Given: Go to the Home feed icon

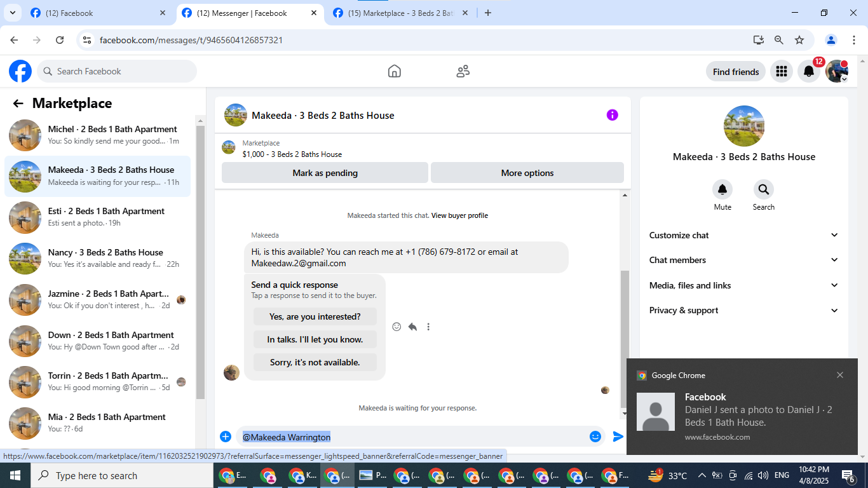Looking at the screenshot, I should (x=395, y=71).
